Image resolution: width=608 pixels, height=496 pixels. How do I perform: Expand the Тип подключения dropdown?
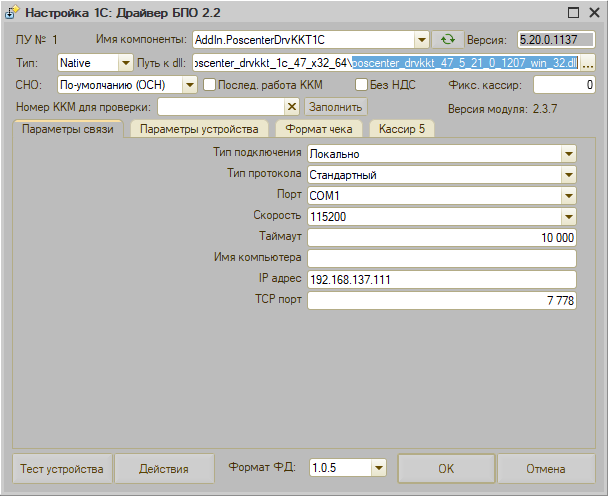(x=569, y=154)
